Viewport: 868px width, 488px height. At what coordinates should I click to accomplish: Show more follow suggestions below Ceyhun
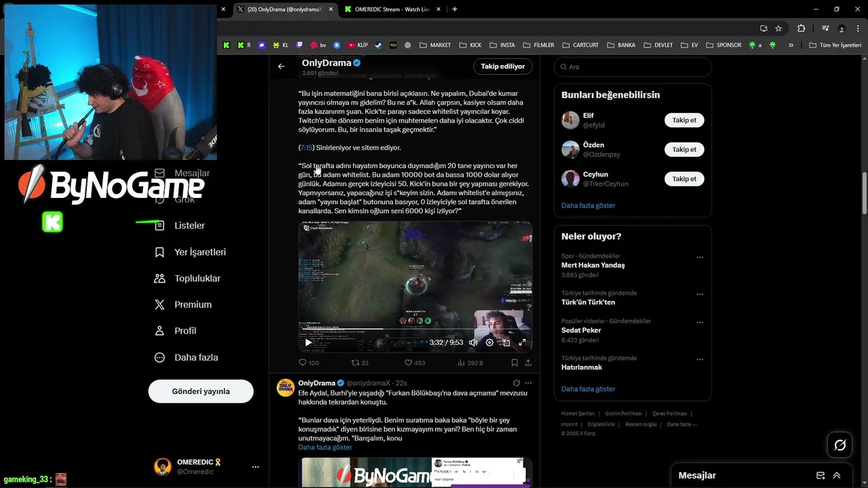[589, 205]
